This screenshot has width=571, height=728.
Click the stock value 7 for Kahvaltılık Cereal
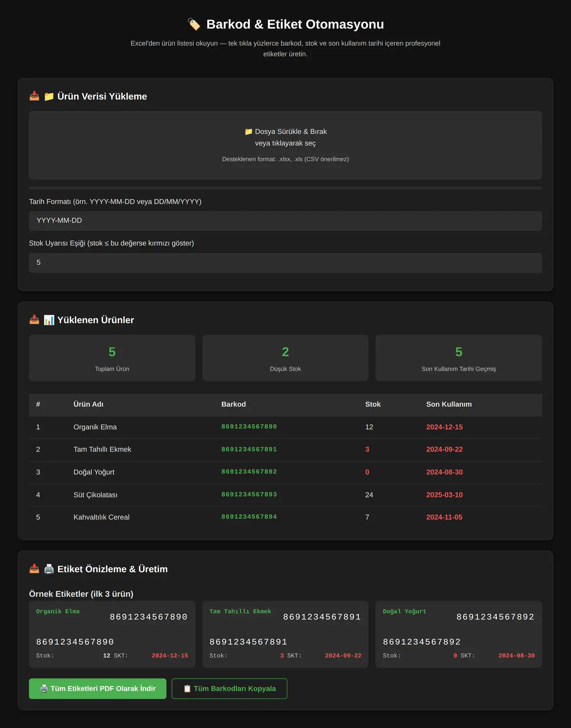point(367,517)
